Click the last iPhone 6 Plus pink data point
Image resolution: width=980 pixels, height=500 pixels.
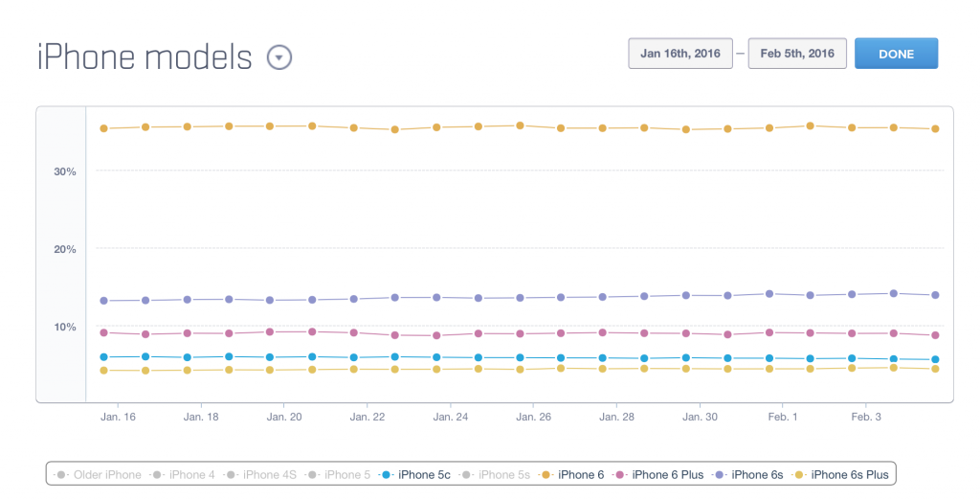(x=935, y=335)
